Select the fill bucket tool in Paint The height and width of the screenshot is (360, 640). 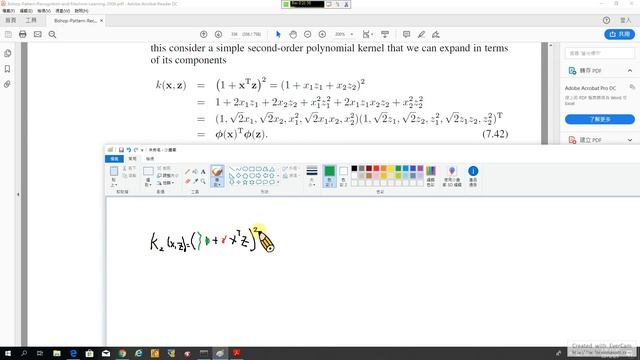196,172
